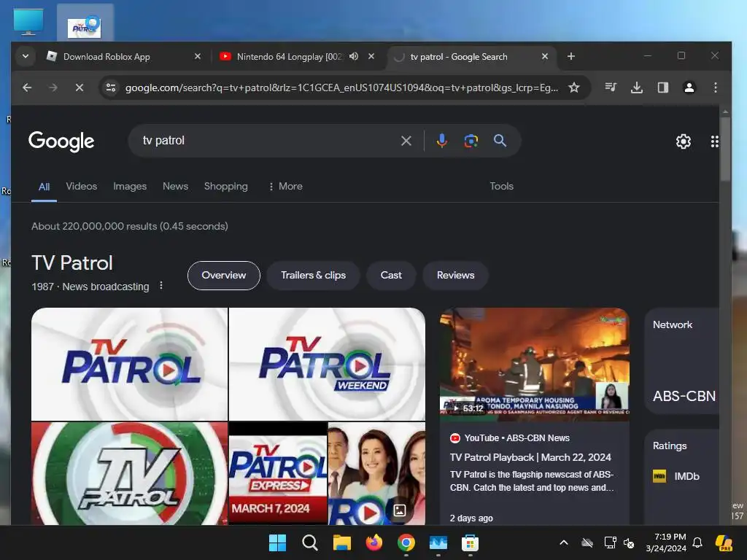Open TV Patrol Express March 7 image

(x=278, y=473)
